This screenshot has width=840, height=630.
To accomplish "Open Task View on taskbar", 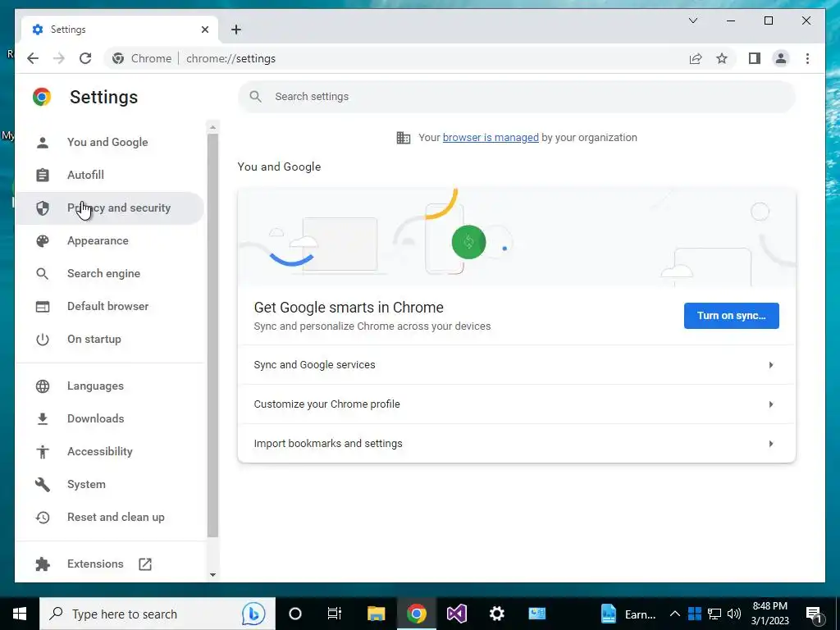I will pyautogui.click(x=335, y=614).
